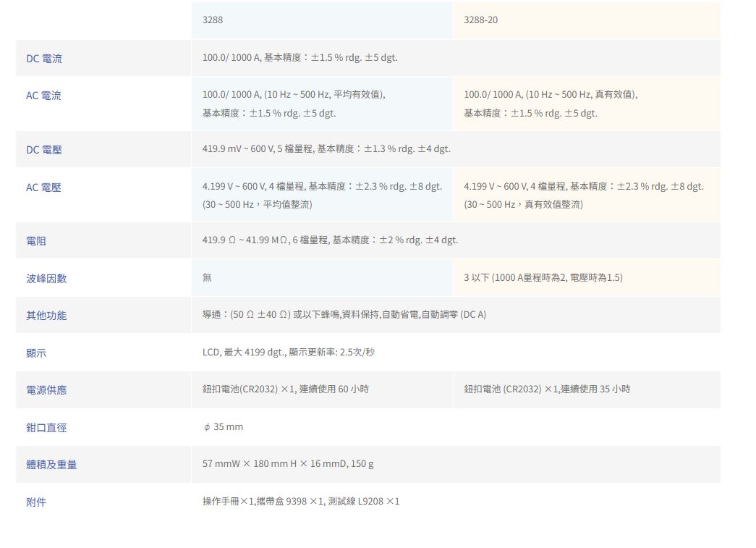This screenshot has height=548, width=756.
Task: Select the 體積及重量 row label
Action: click(51, 465)
